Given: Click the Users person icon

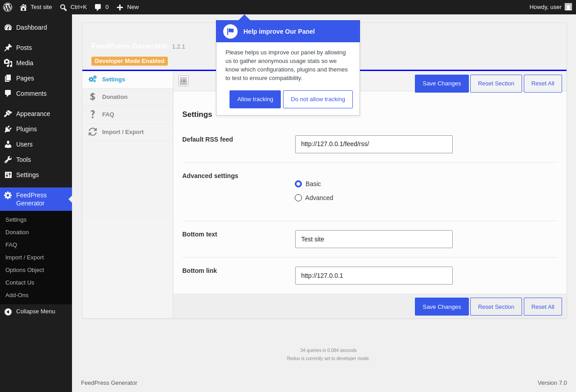Looking at the screenshot, I should [8, 144].
